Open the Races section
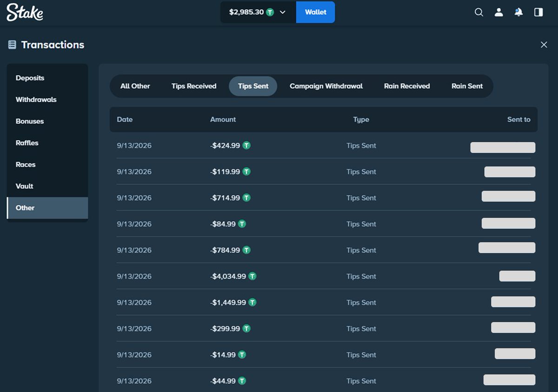This screenshot has height=392, width=558. (47, 164)
